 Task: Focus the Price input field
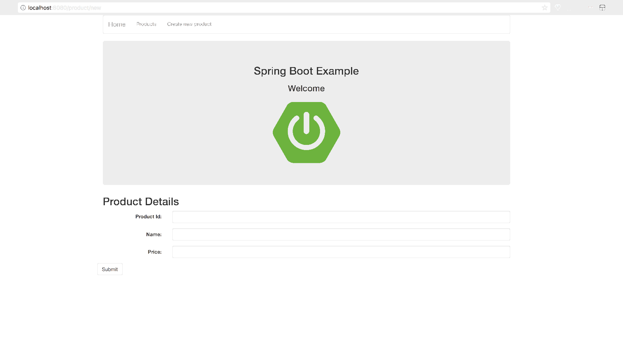(341, 252)
